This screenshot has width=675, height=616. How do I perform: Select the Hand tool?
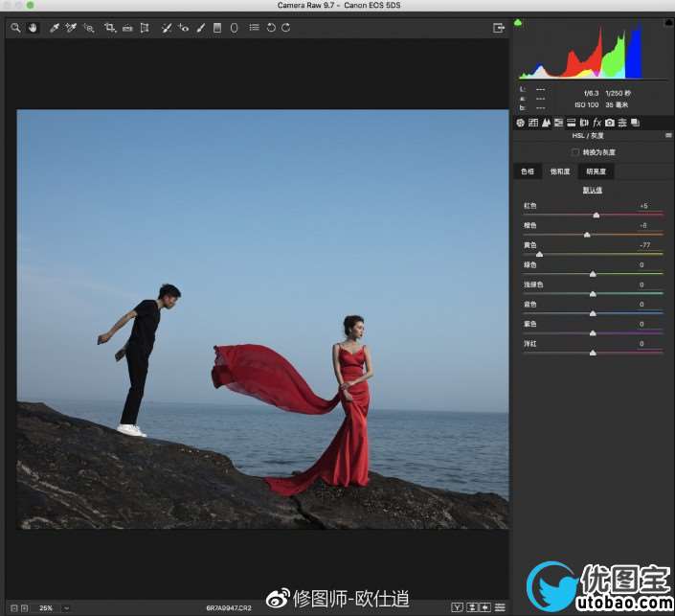point(32,28)
